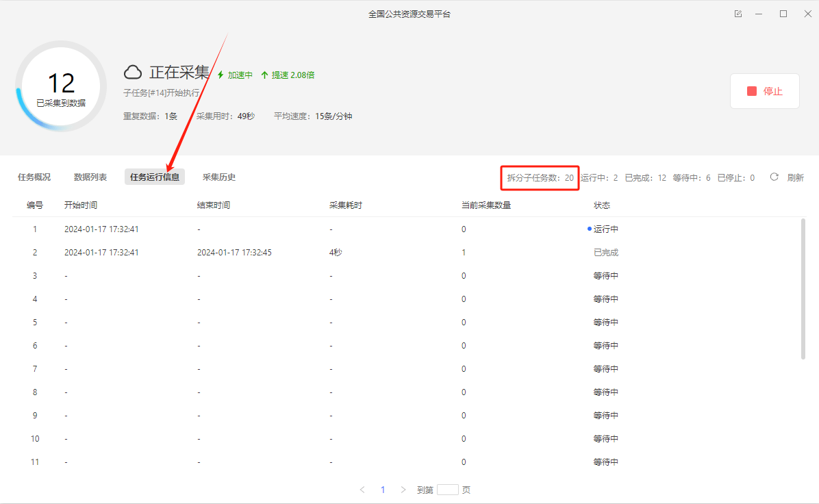The width and height of the screenshot is (819, 504).
Task: Click the 运行中 status in row 1
Action: click(605, 229)
